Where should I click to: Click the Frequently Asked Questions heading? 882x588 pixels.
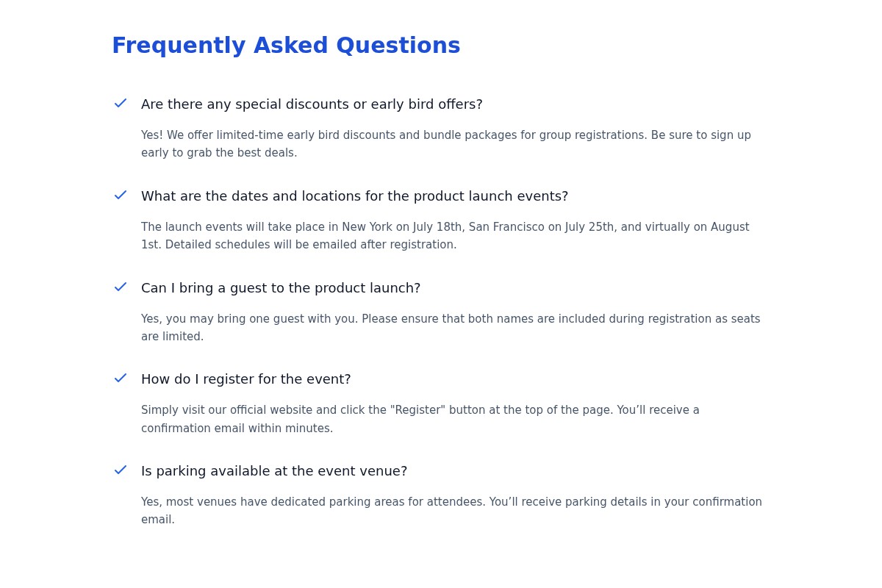(286, 46)
